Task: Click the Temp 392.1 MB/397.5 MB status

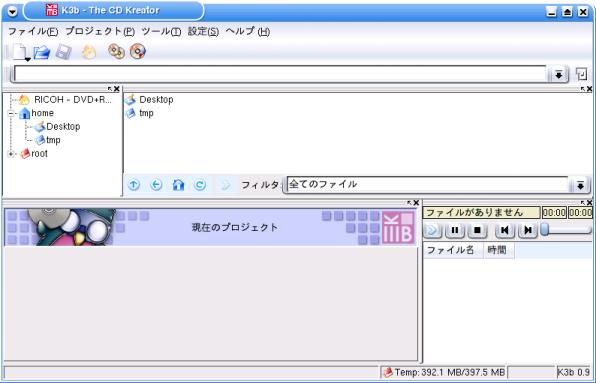Action: pyautogui.click(x=444, y=372)
